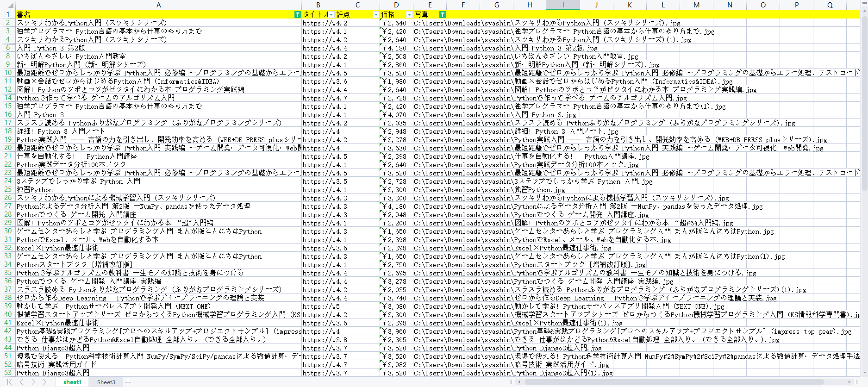Select price cell ¥3,982

(x=396, y=364)
